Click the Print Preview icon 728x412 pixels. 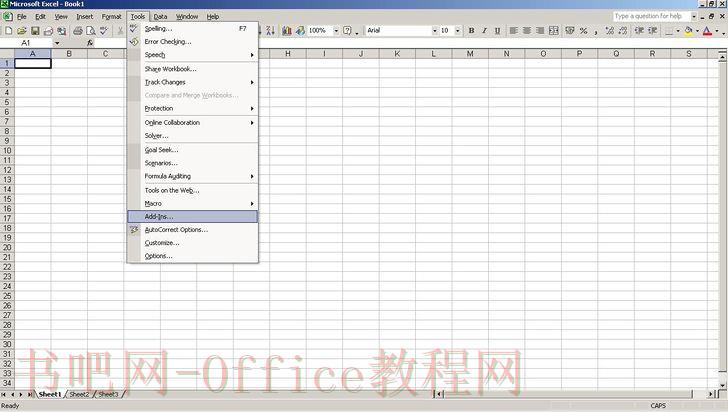91,31
